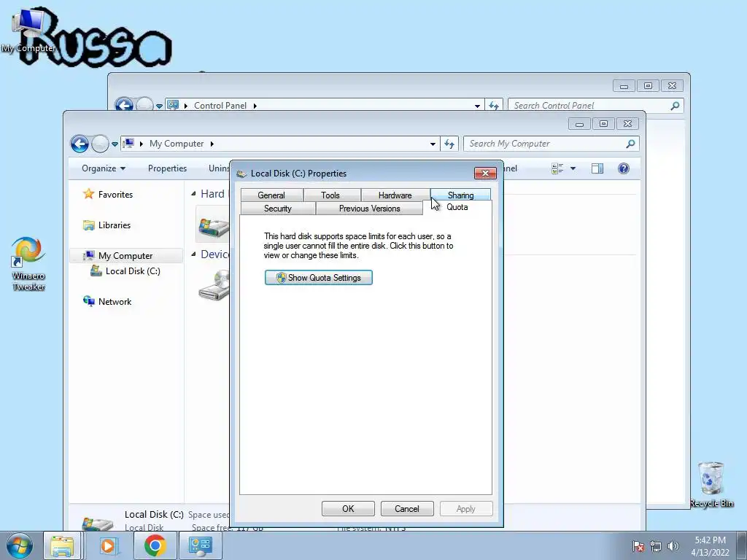
Task: Open My Computer desktop icon
Action: [28, 31]
